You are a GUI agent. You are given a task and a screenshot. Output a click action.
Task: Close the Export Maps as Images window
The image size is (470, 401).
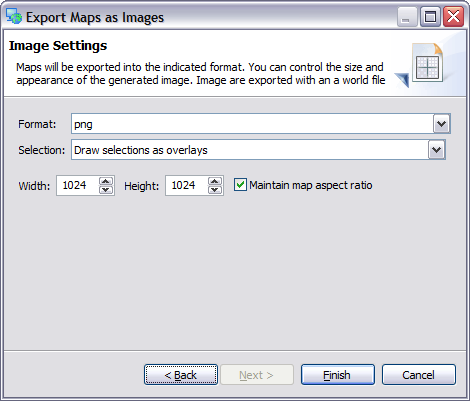pos(453,16)
